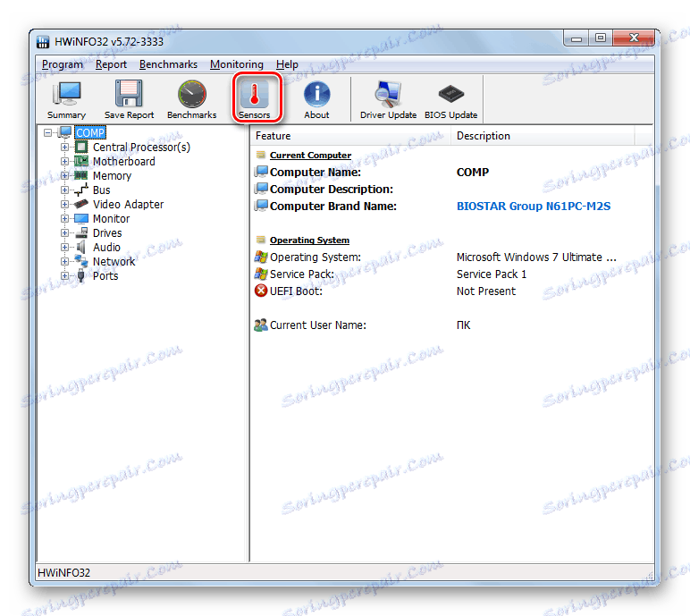Open BIOSTAR Group N61PC-M2S link

coord(534,206)
